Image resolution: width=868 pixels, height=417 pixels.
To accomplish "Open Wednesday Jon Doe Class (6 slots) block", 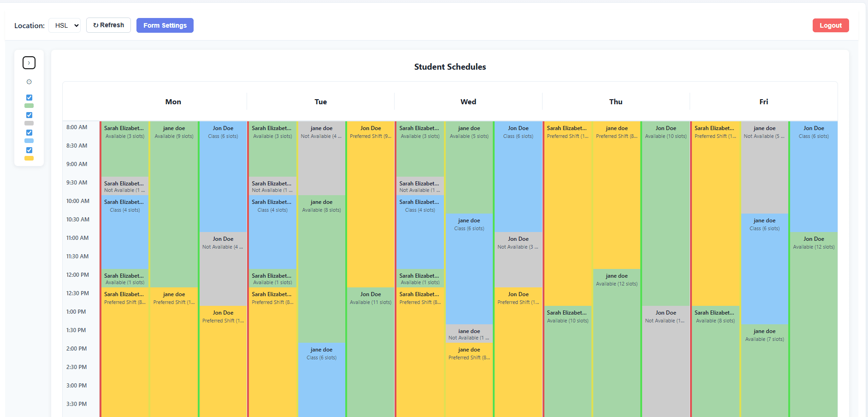I will click(518, 177).
